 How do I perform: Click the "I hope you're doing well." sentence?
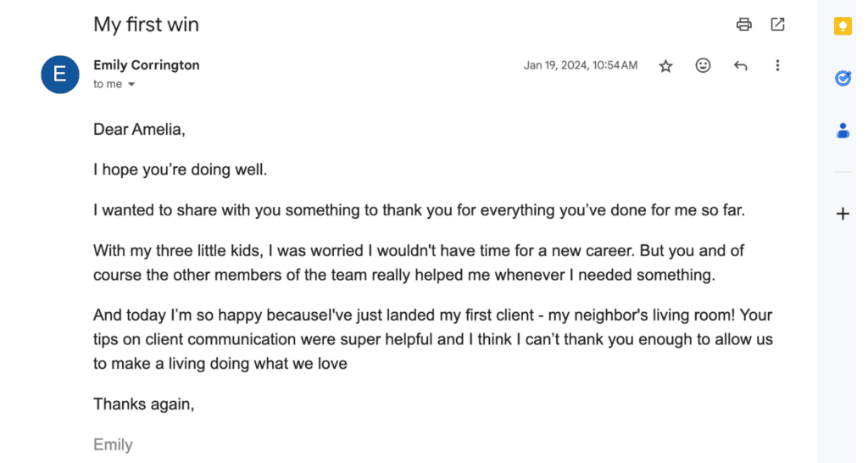(x=181, y=170)
